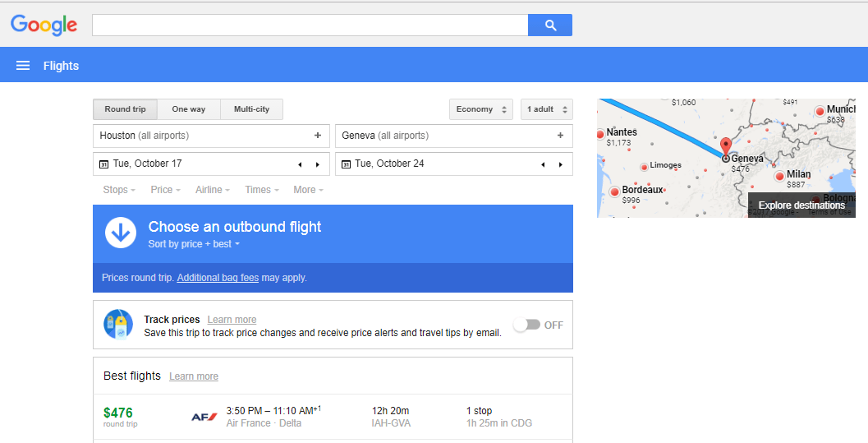This screenshot has height=443, width=868.
Task: Click the plus icon beside Houston origin
Action: coord(318,136)
